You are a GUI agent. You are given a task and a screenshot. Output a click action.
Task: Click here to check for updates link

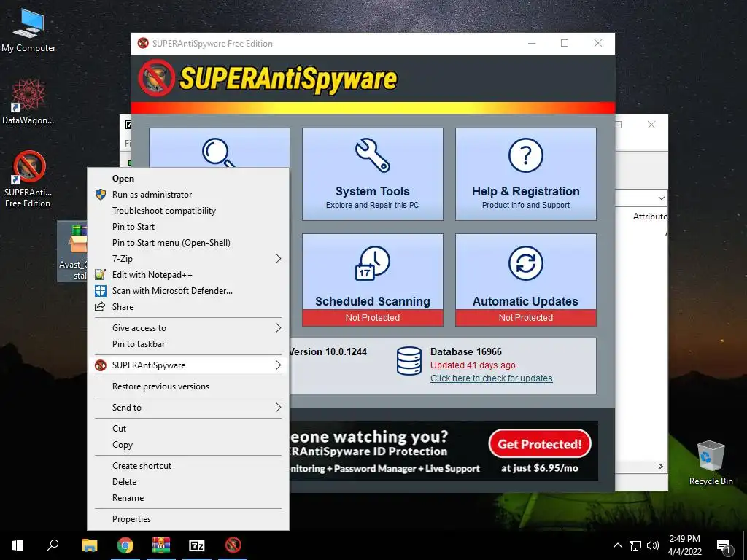(491, 378)
